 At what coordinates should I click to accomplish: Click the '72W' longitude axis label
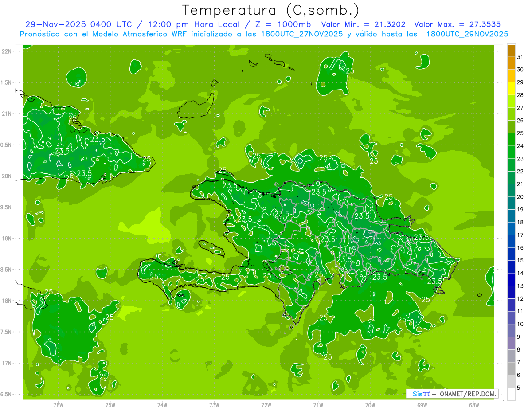266,405
